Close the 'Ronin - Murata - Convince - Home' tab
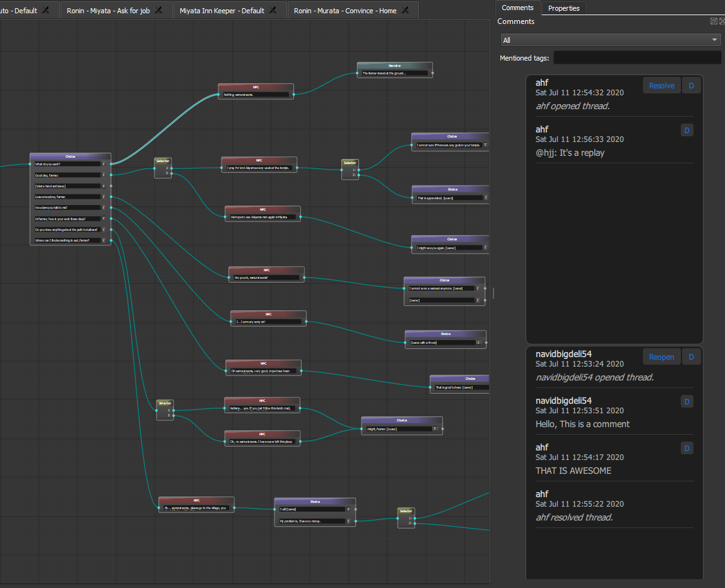 (405, 10)
